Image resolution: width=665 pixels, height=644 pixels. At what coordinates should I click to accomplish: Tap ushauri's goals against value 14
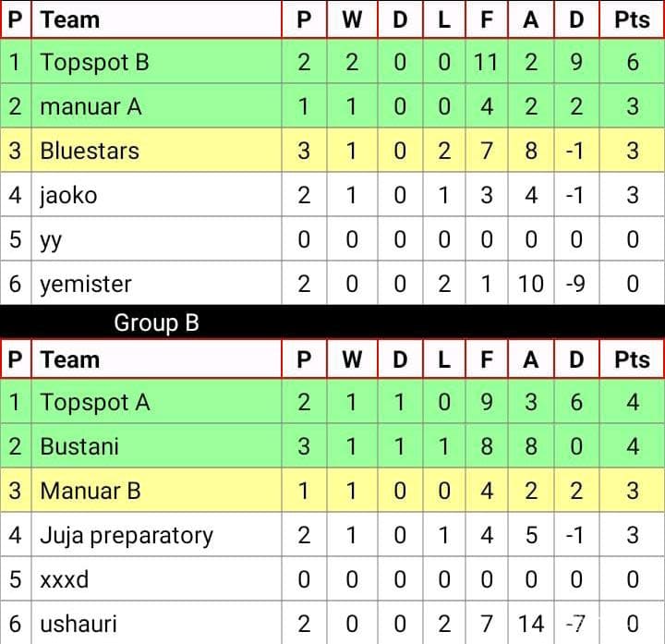[531, 624]
